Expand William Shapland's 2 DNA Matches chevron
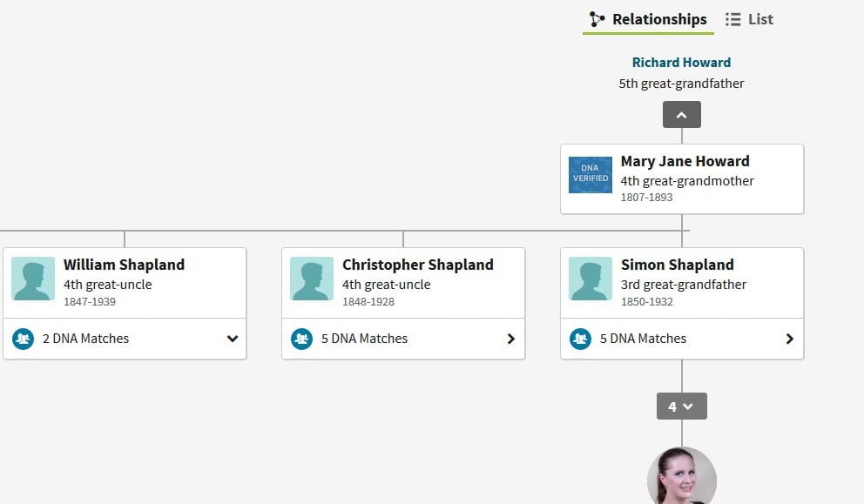Image resolution: width=864 pixels, height=504 pixels. pyautogui.click(x=233, y=339)
